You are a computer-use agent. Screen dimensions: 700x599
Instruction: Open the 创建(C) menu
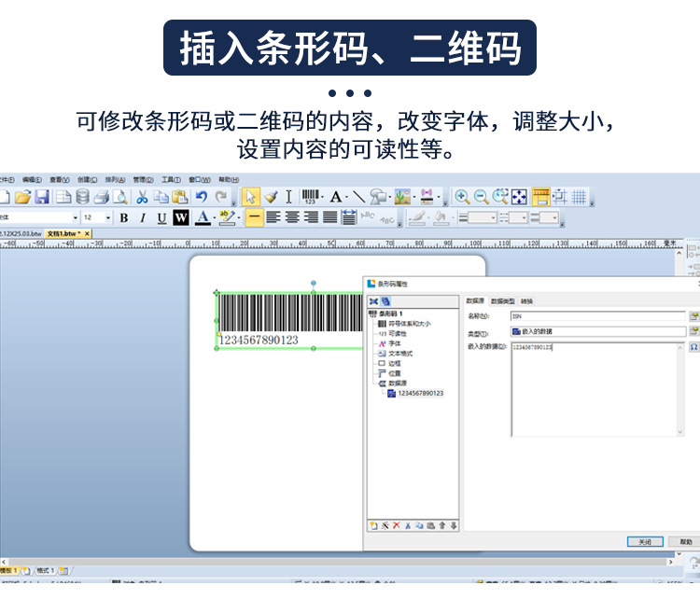[87, 179]
